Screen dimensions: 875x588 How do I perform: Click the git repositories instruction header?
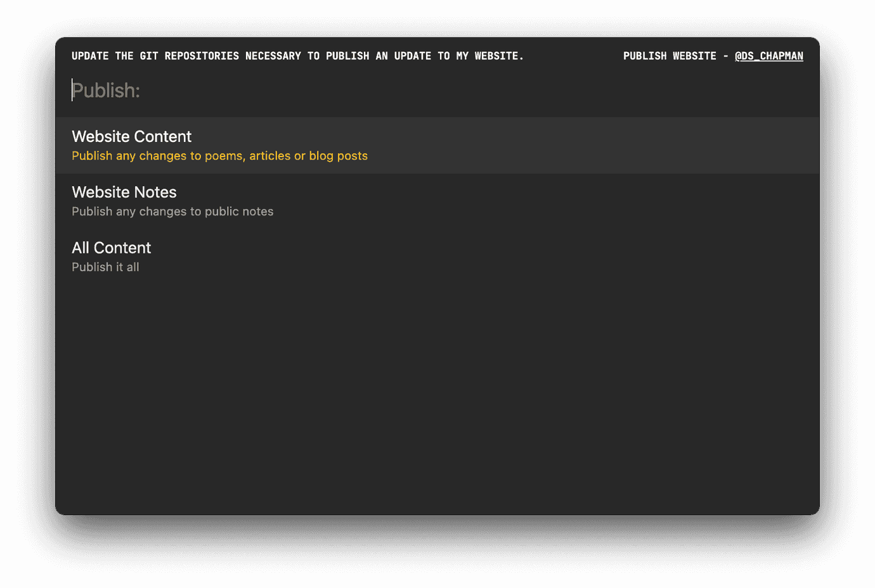(298, 56)
